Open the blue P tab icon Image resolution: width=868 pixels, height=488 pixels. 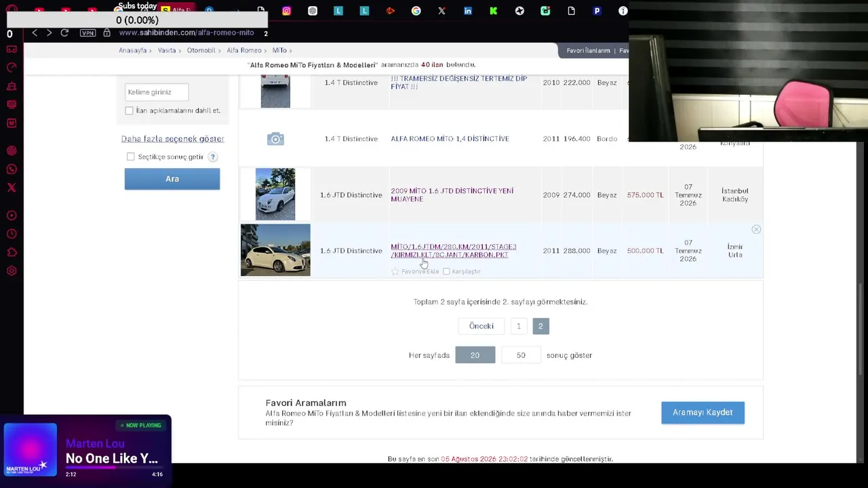(x=597, y=11)
